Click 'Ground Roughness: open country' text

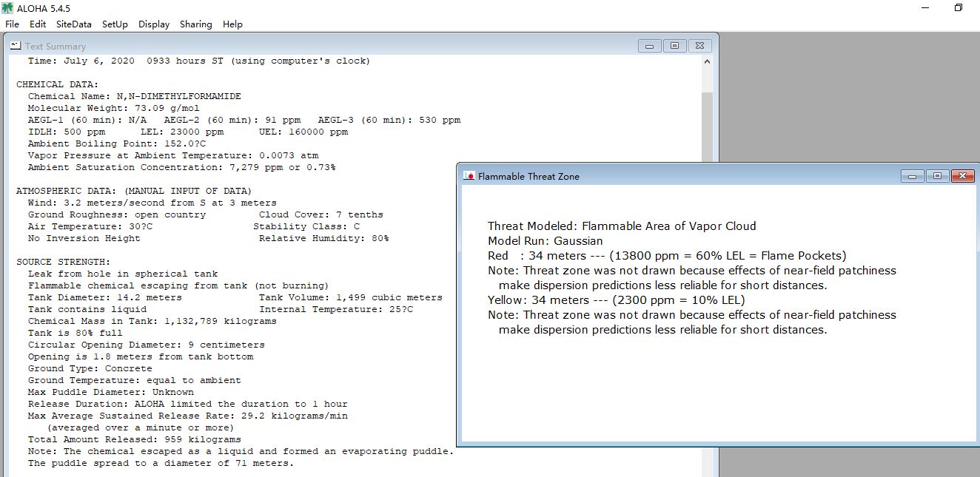(x=117, y=214)
